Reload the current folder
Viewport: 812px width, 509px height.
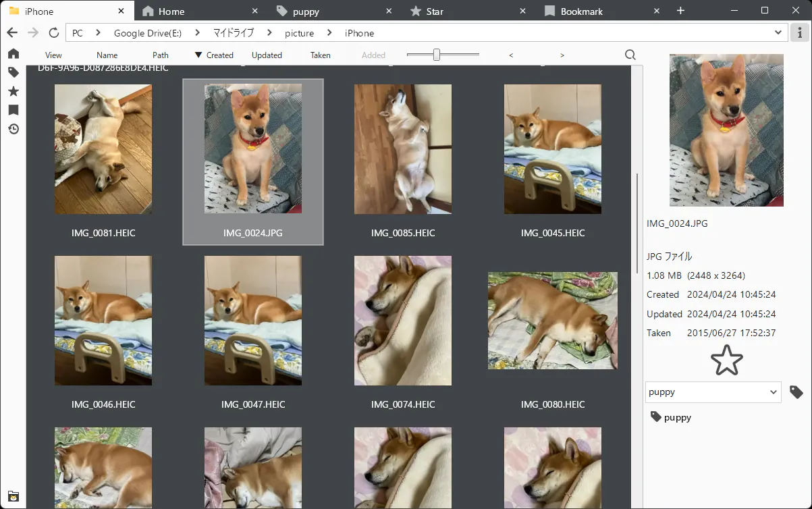[54, 32]
